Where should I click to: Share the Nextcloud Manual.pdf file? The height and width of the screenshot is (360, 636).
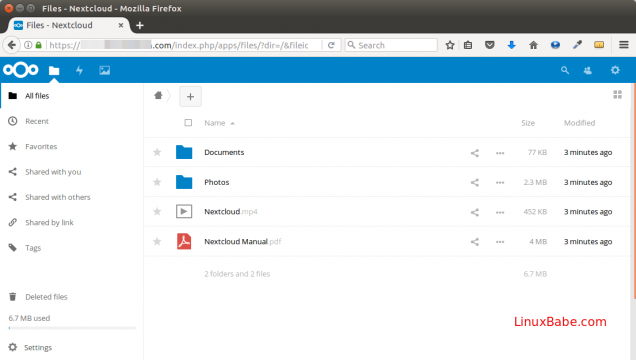coord(475,242)
